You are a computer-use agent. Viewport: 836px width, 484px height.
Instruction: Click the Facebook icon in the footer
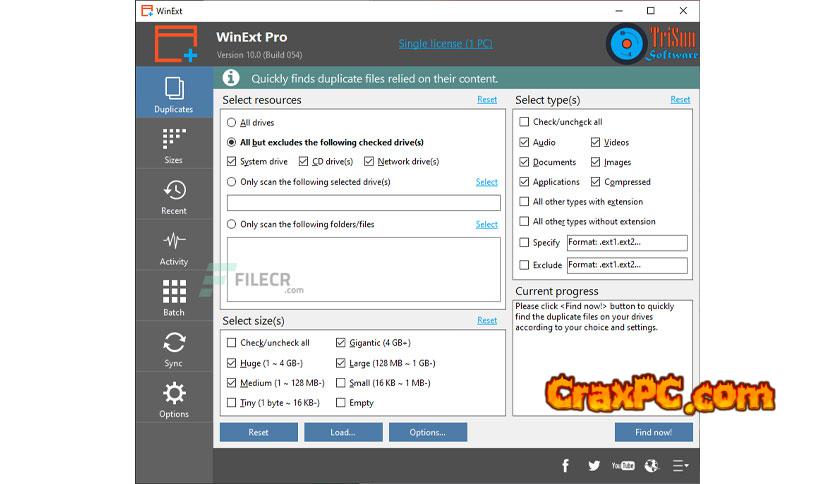pyautogui.click(x=566, y=465)
